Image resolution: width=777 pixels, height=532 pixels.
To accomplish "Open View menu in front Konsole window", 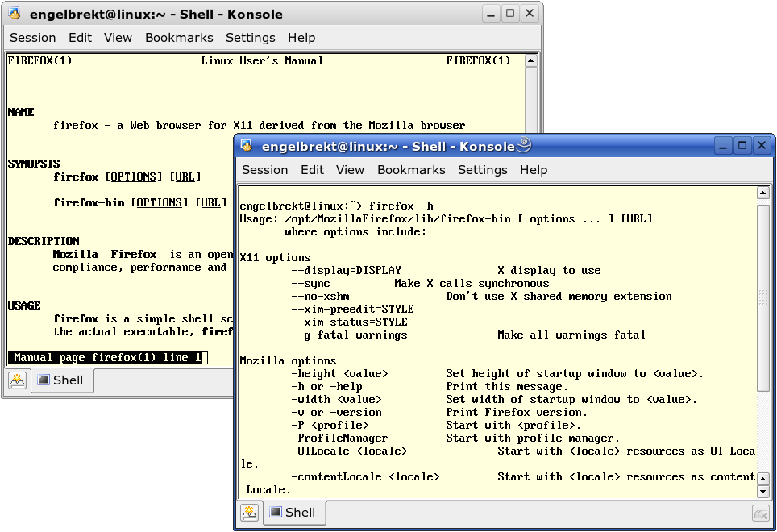I will point(350,170).
